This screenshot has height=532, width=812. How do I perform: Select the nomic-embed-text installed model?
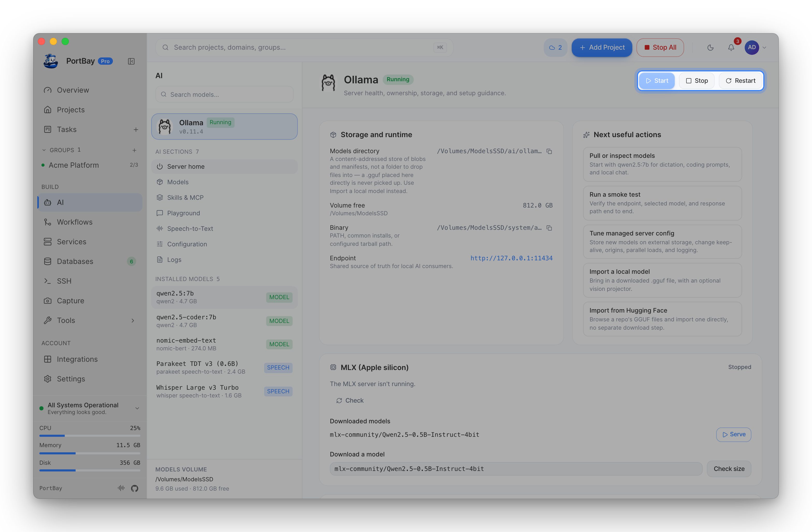224,344
